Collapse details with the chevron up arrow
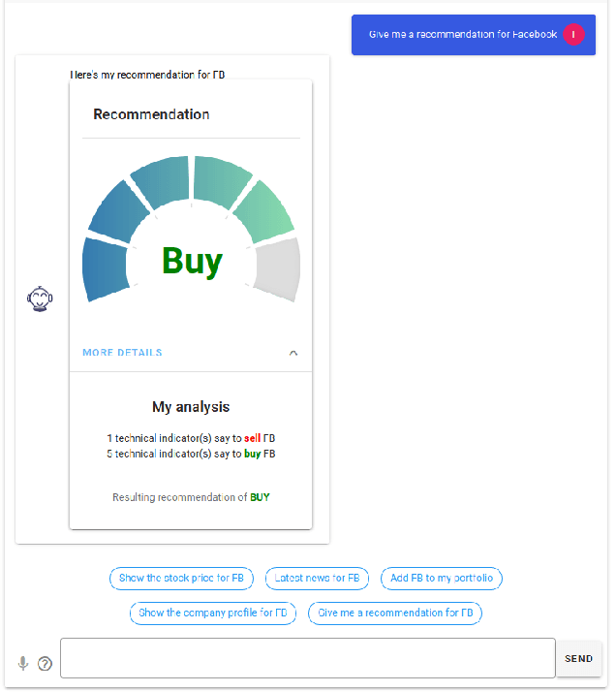Viewport: 616px width, 692px height. [x=293, y=353]
